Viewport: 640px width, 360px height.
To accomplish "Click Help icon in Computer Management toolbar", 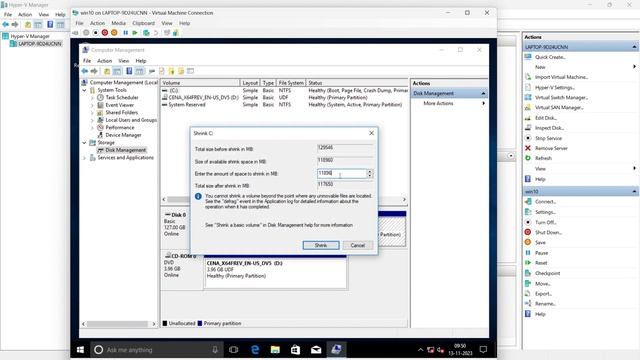I will [129, 71].
